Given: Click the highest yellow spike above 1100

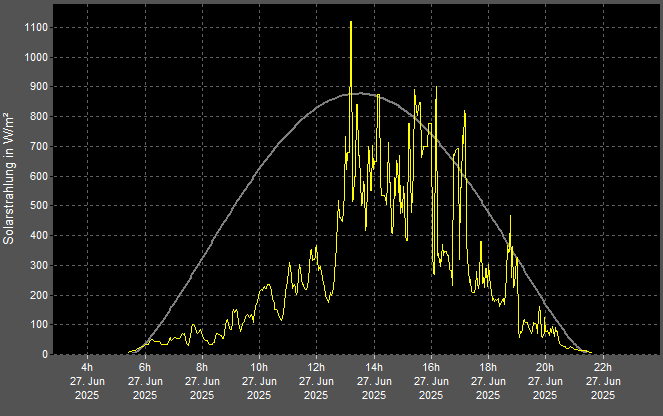Looking at the screenshot, I should coord(351,23).
